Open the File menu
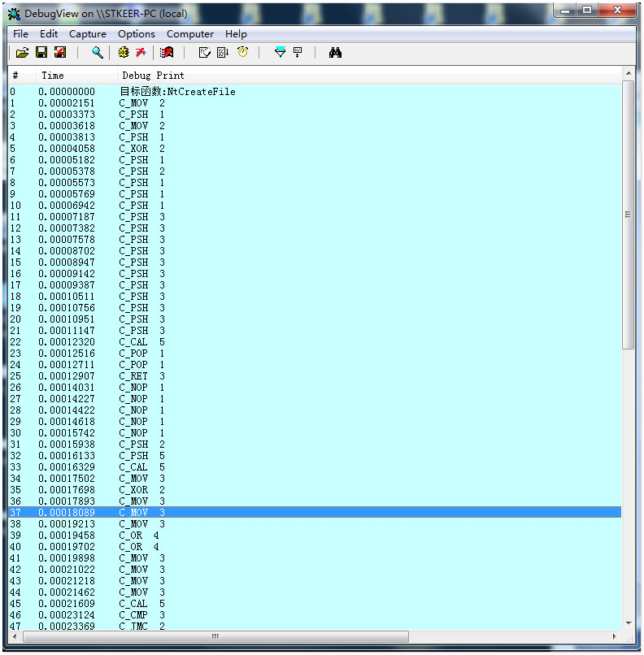Viewport: 644px width, 655px height. pyautogui.click(x=20, y=34)
